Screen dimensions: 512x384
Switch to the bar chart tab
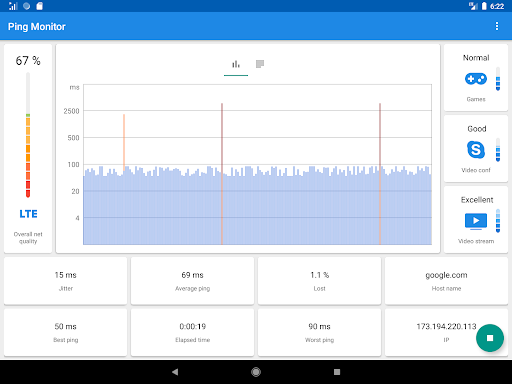236,64
